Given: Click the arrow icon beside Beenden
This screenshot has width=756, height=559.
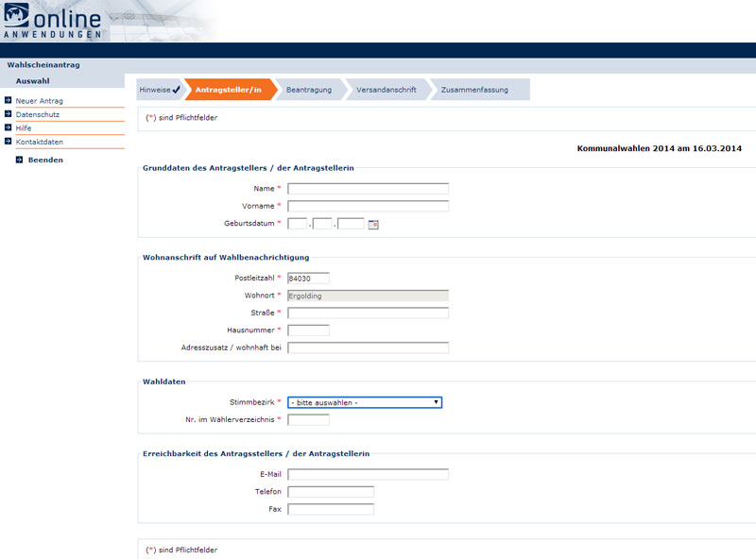Looking at the screenshot, I should coord(19,161).
